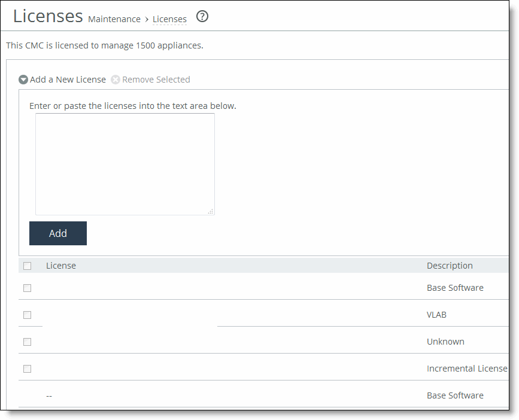Click the double-dash license entry in last row
Image resolution: width=519 pixels, height=420 pixels.
pyautogui.click(x=49, y=395)
